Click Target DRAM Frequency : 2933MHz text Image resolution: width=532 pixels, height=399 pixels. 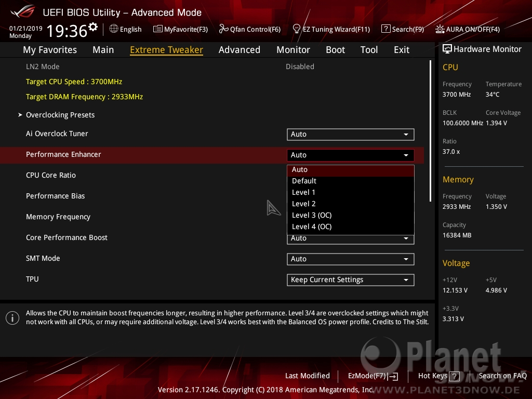85,97
